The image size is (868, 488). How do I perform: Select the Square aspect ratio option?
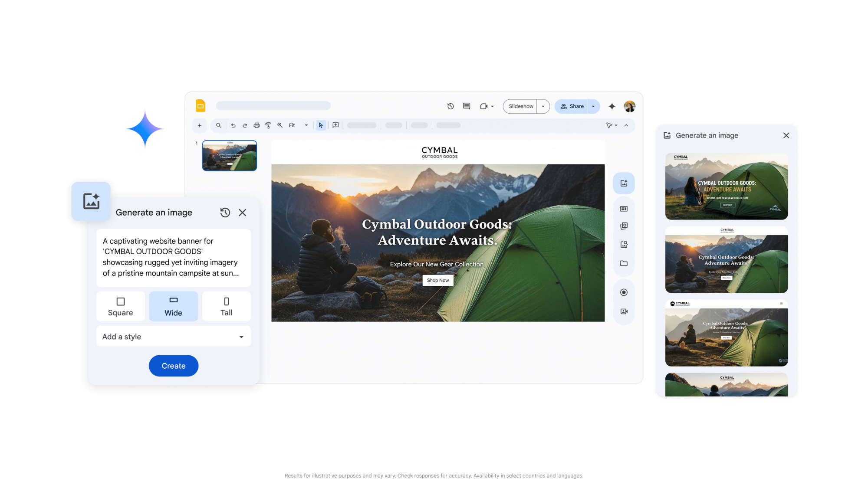(121, 306)
